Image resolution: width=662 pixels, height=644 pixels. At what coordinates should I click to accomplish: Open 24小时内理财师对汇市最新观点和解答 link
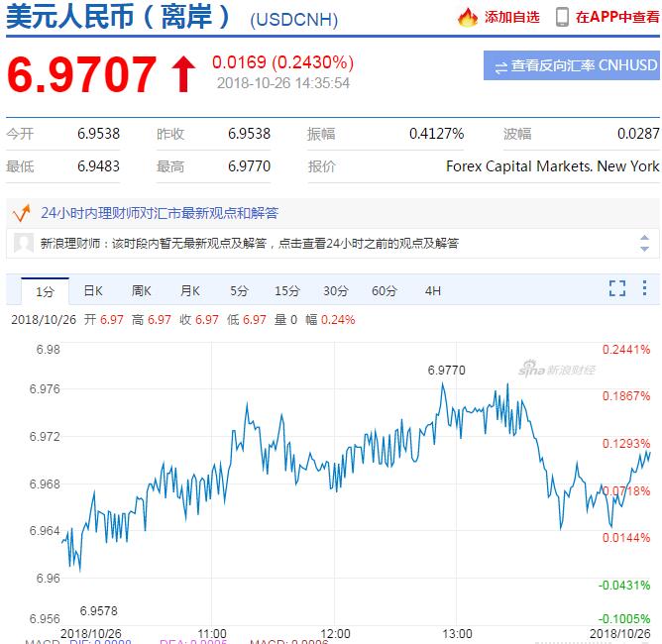pyautogui.click(x=160, y=212)
